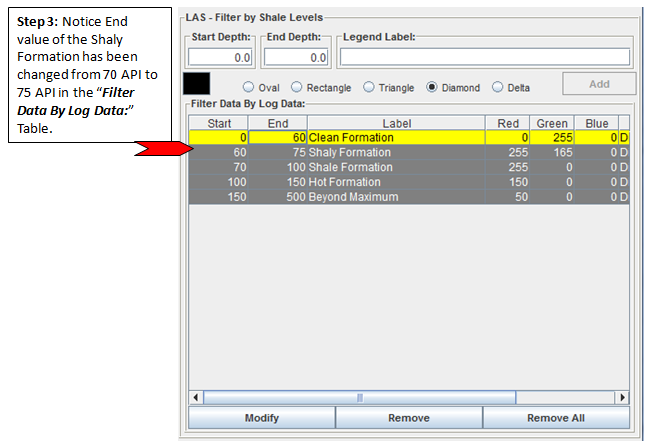Click End value 60 in Clean Formation row
The width and height of the screenshot is (651, 446).
point(278,137)
